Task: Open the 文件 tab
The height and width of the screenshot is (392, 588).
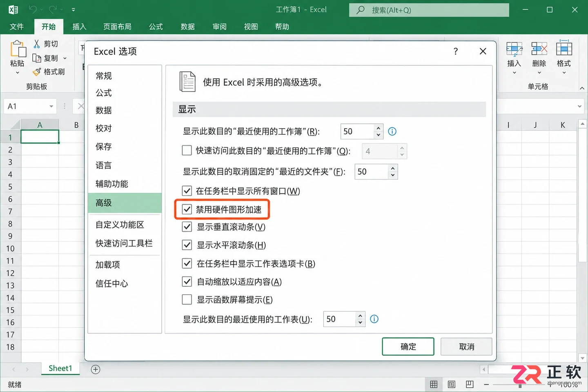Action: [17, 27]
